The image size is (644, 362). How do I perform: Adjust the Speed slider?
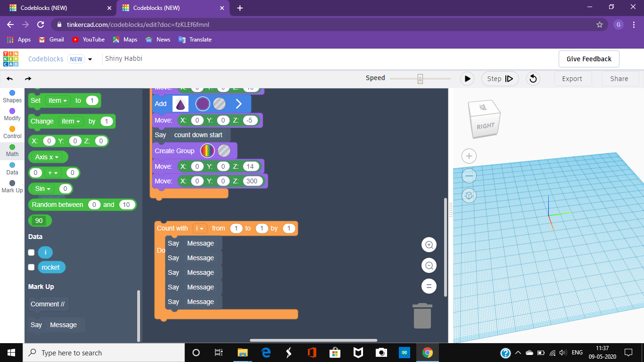(420, 78)
